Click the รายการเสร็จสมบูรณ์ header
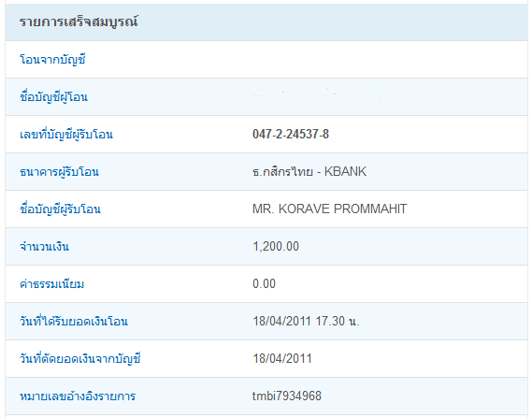Image resolution: width=532 pixels, height=418 pixels. [x=79, y=22]
